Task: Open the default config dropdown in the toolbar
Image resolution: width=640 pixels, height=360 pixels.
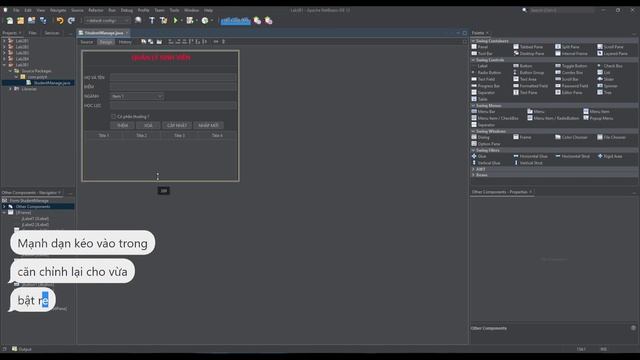Action: tap(107, 20)
